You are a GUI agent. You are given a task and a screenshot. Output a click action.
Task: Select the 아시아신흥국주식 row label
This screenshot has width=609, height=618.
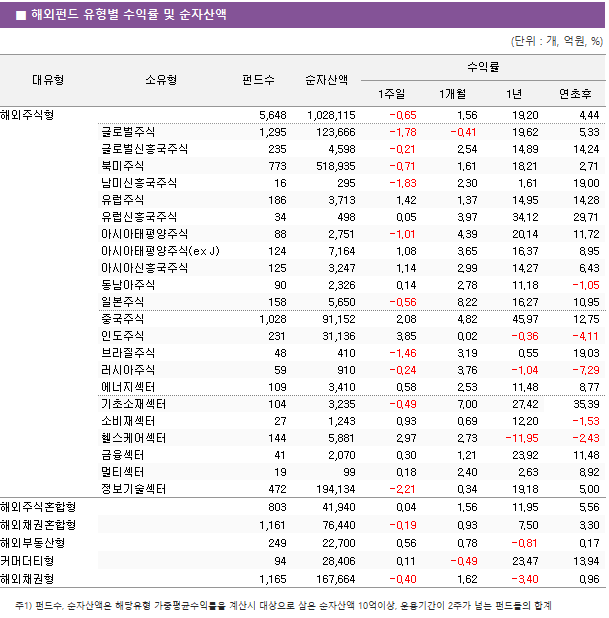tap(144, 268)
